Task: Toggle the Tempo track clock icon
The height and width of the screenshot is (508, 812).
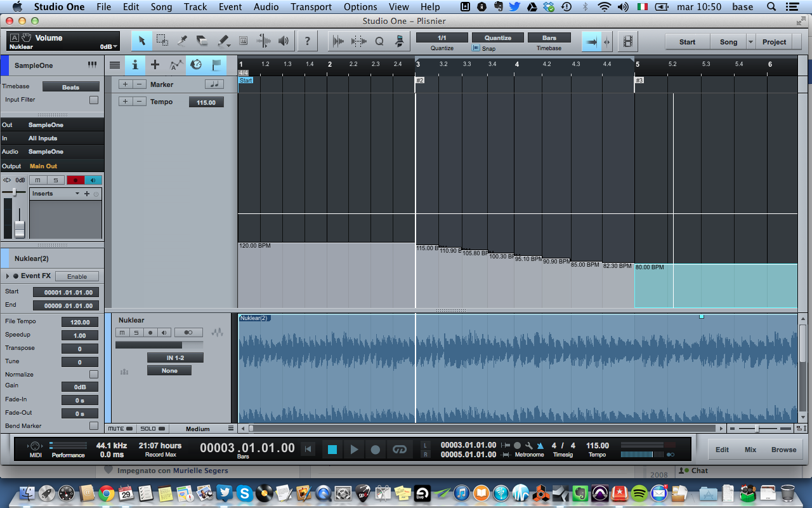Action: coord(196,65)
